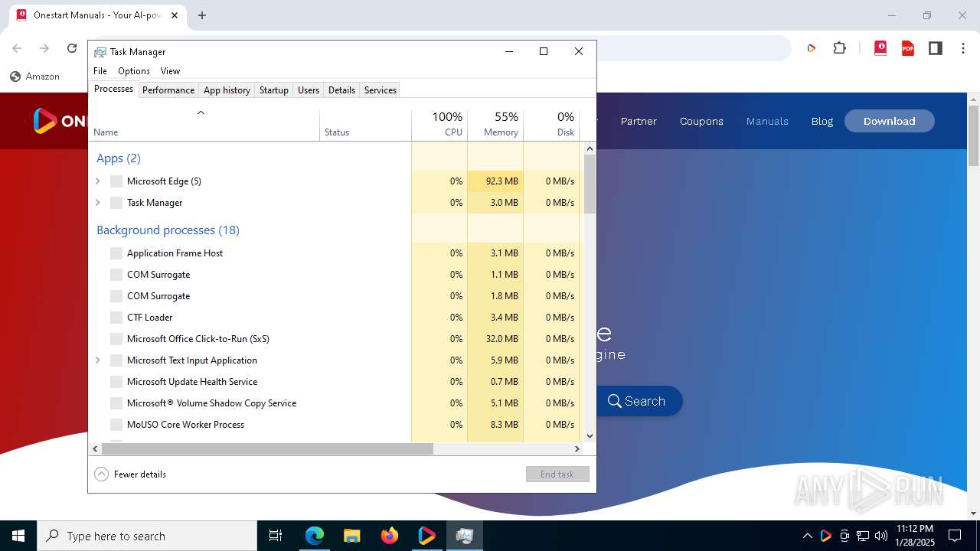The height and width of the screenshot is (551, 980).
Task: Select the Microsoft Update Health Service row
Action: click(x=335, y=382)
